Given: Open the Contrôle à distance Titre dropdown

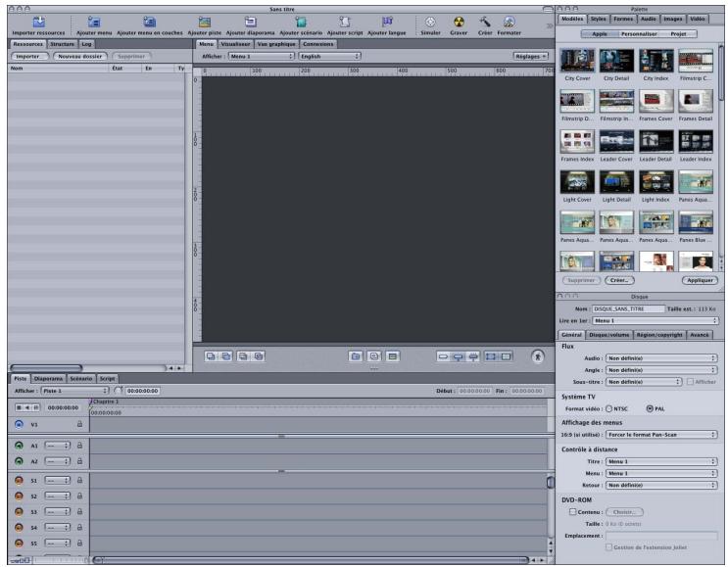Looking at the screenshot, I should (x=661, y=461).
